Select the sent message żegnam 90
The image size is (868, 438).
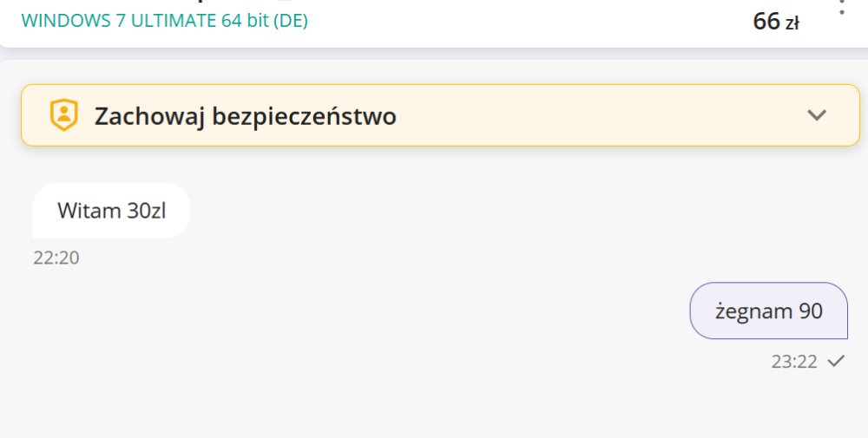[x=768, y=311]
